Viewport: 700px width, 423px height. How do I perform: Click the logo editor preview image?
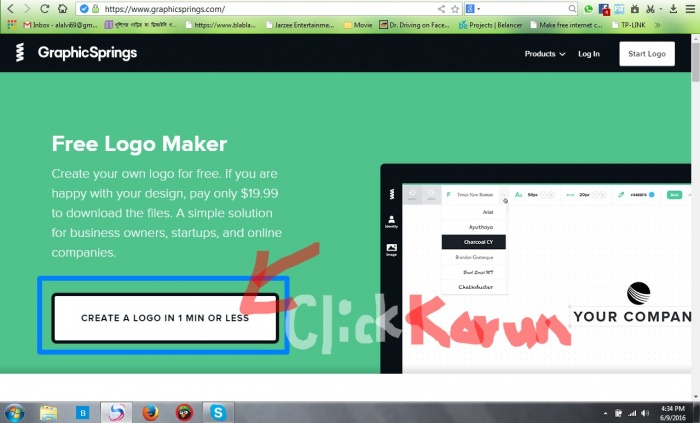pos(536,269)
